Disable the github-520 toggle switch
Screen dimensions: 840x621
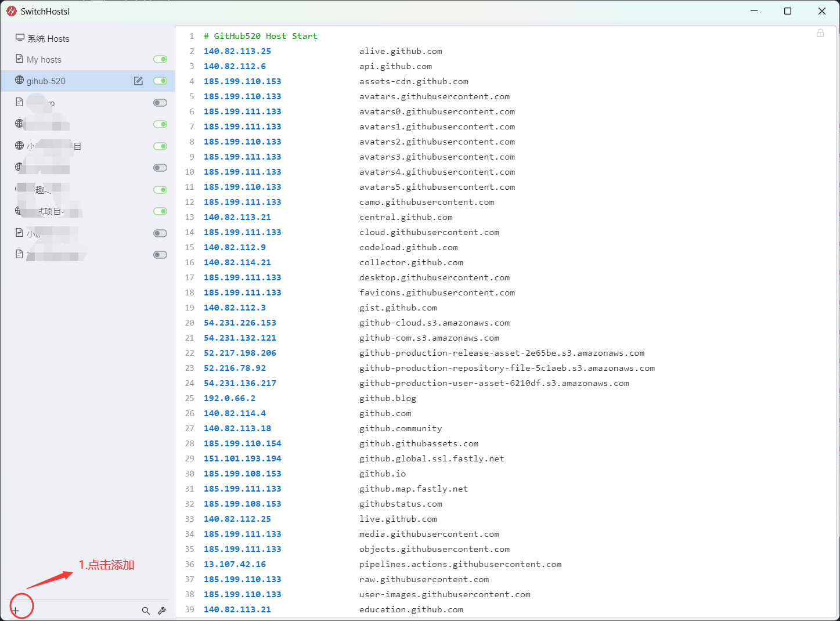(160, 81)
